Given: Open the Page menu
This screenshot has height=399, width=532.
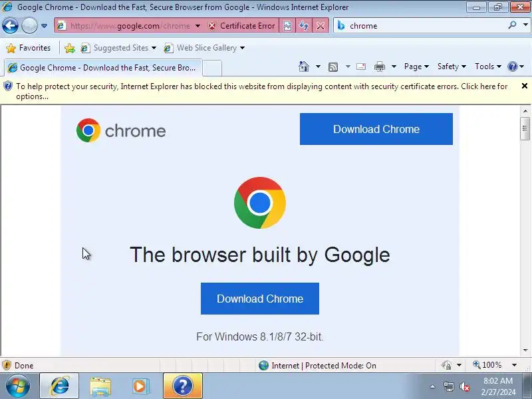Looking at the screenshot, I should coord(416,66).
